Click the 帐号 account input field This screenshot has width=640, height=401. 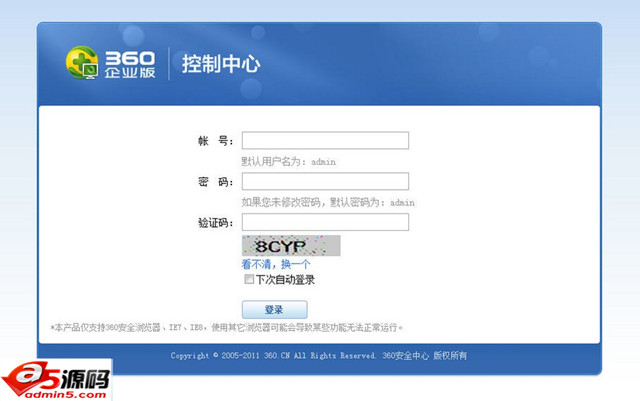pos(325,140)
